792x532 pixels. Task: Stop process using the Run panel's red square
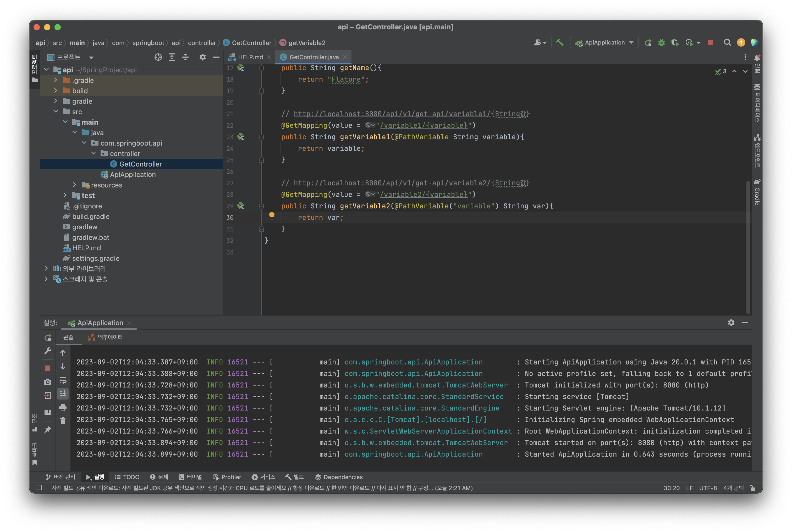pyautogui.click(x=48, y=368)
